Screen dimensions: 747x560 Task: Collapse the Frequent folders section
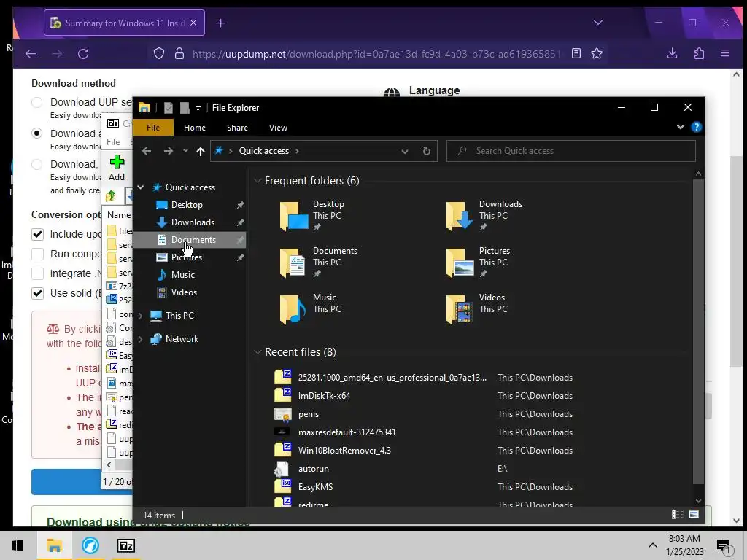tap(258, 181)
